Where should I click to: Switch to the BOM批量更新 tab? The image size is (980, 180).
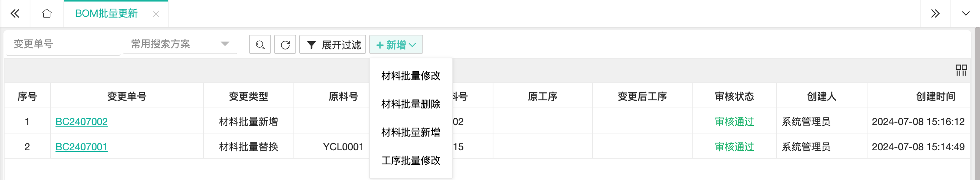pos(106,14)
